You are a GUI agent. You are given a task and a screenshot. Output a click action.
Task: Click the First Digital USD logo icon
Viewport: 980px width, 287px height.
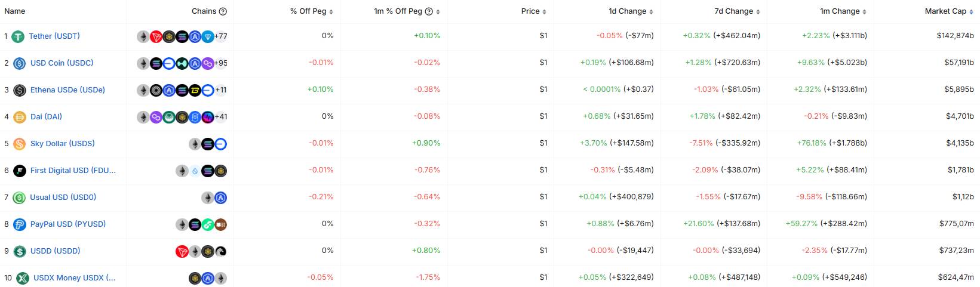coord(19,171)
